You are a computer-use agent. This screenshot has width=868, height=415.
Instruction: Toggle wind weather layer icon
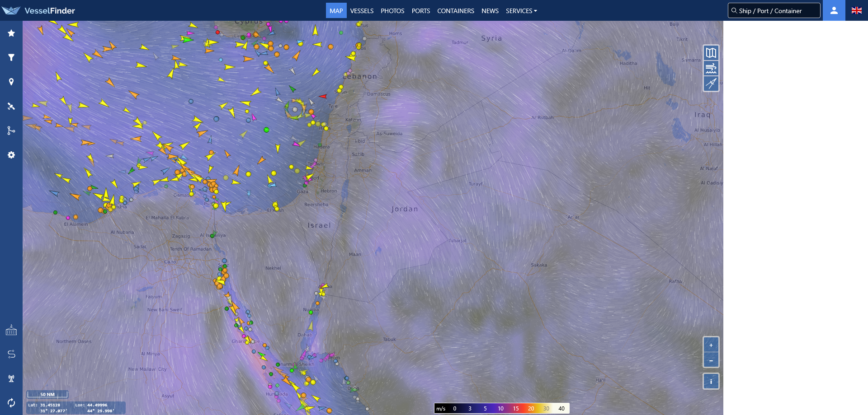(x=711, y=68)
